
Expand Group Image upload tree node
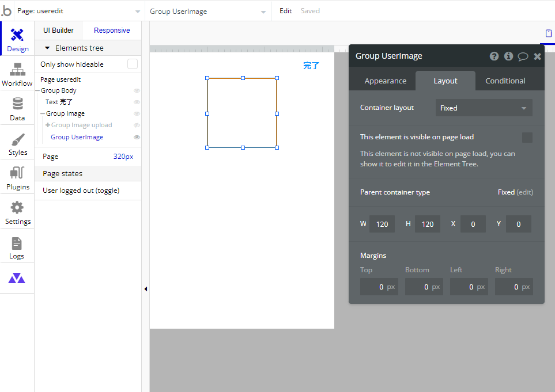(x=48, y=125)
